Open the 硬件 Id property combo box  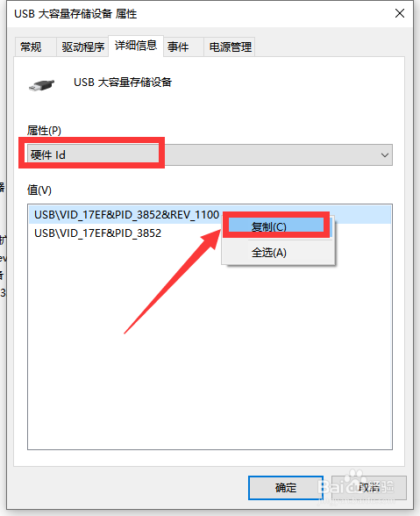pos(210,154)
